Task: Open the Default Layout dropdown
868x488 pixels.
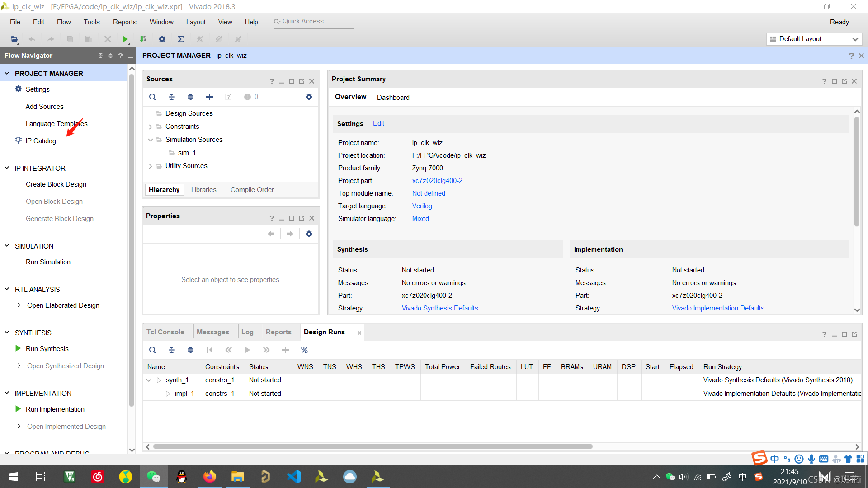Action: pos(814,39)
